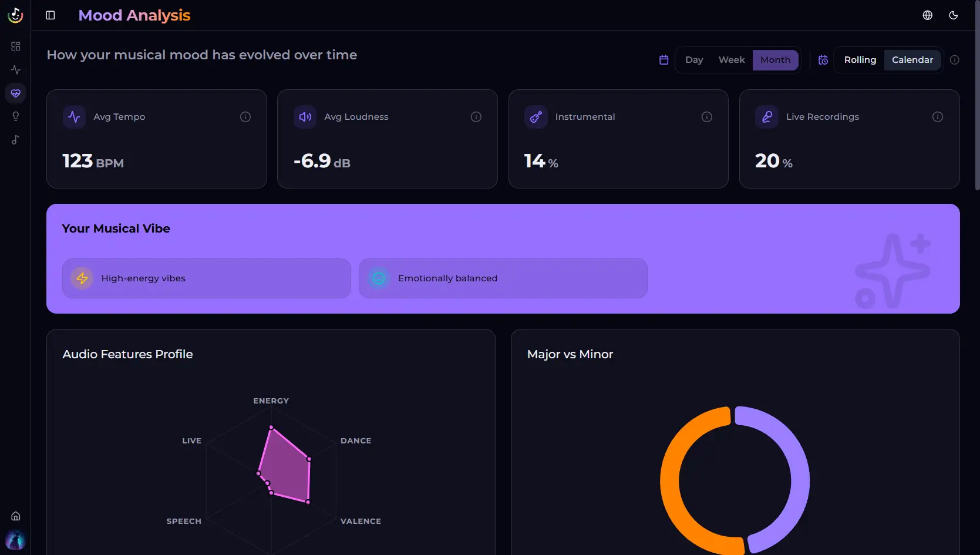Click the blue circle balance icon
This screenshot has height=555, width=980.
(379, 278)
